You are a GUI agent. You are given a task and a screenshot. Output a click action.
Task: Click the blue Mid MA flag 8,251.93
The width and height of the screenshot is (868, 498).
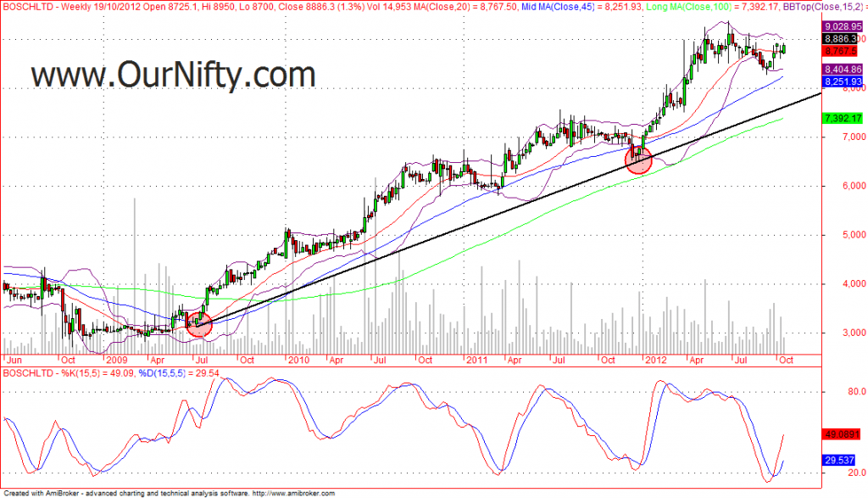(842, 81)
